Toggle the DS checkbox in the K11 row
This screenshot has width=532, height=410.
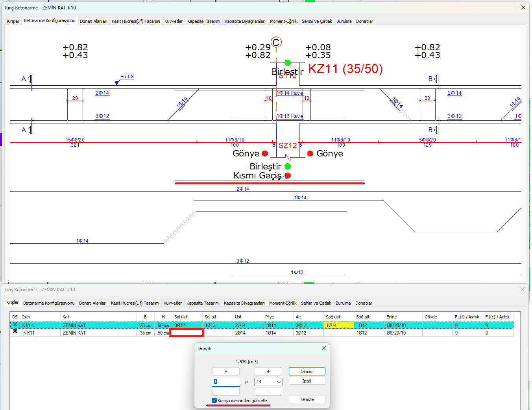(x=15, y=332)
